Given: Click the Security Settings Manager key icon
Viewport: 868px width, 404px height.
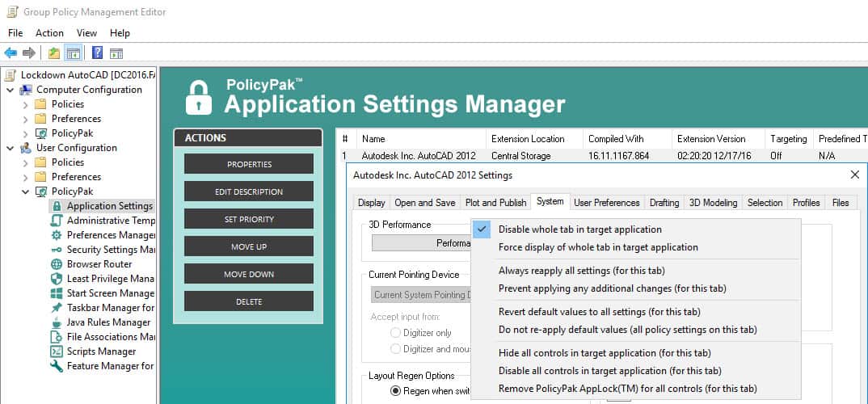Looking at the screenshot, I should coord(57,250).
